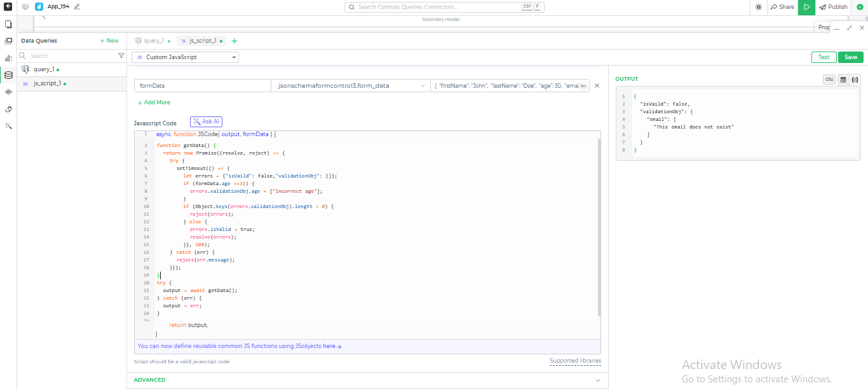Viewport: 868px width, 390px height.
Task: Run app preview with play icon
Action: (806, 7)
